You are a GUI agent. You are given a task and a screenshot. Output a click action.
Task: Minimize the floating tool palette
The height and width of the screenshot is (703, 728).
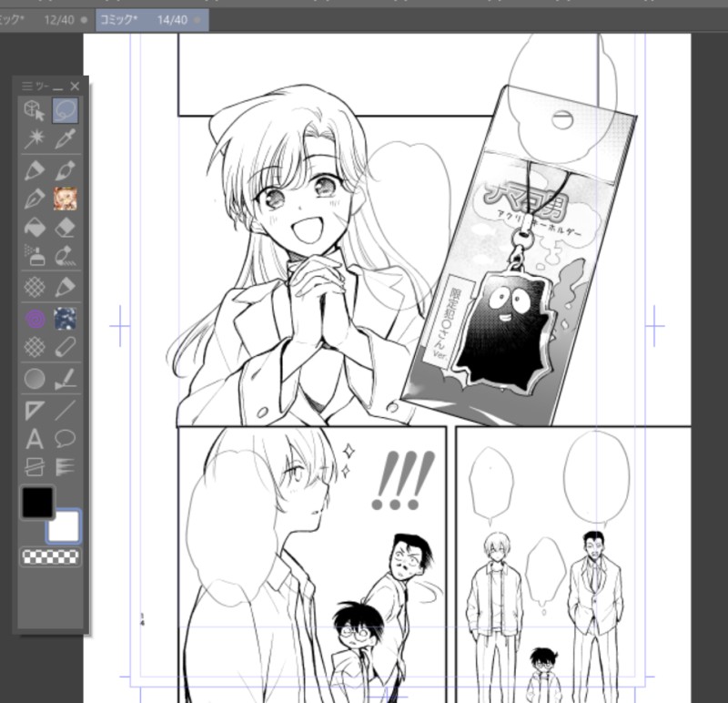[57, 87]
